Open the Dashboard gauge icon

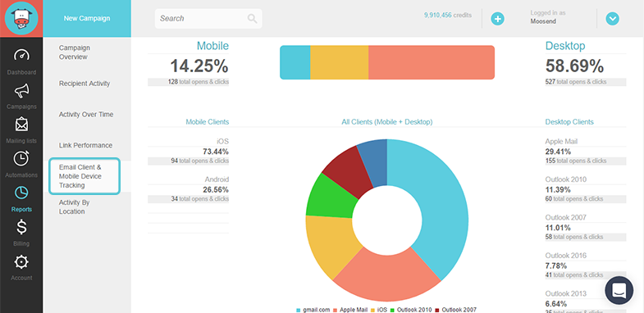tap(21, 55)
